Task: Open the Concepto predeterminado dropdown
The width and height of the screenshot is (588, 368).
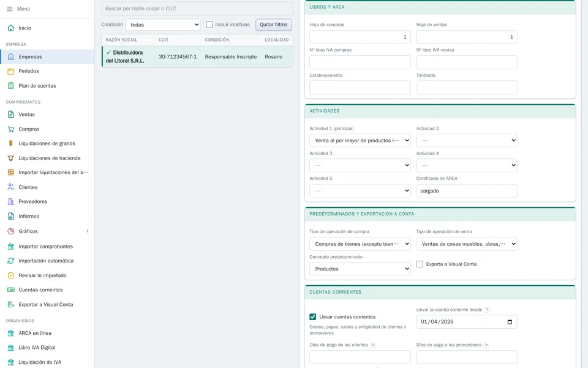Action: tap(360, 269)
